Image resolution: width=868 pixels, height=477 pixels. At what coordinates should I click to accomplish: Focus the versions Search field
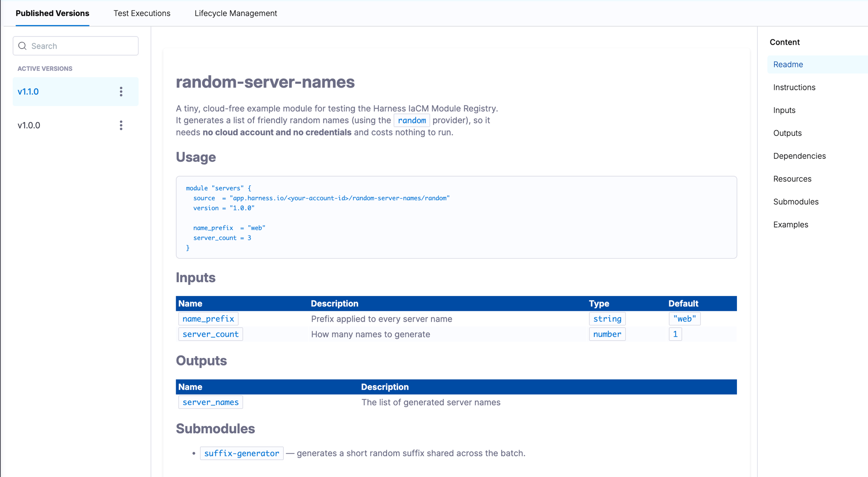(x=76, y=46)
